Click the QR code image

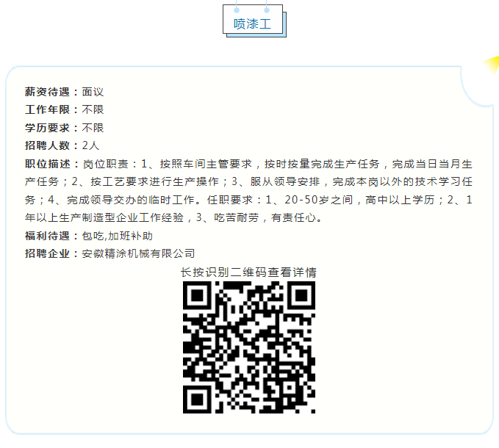click(x=249, y=347)
